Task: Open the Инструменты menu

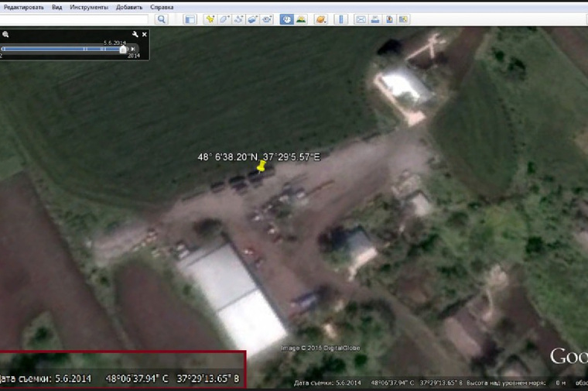Action: [x=89, y=7]
